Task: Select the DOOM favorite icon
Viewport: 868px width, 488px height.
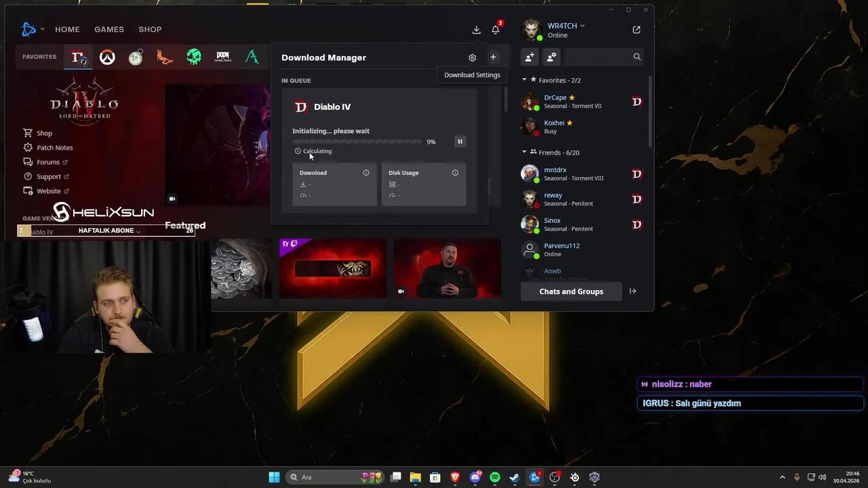Action: coord(222,58)
